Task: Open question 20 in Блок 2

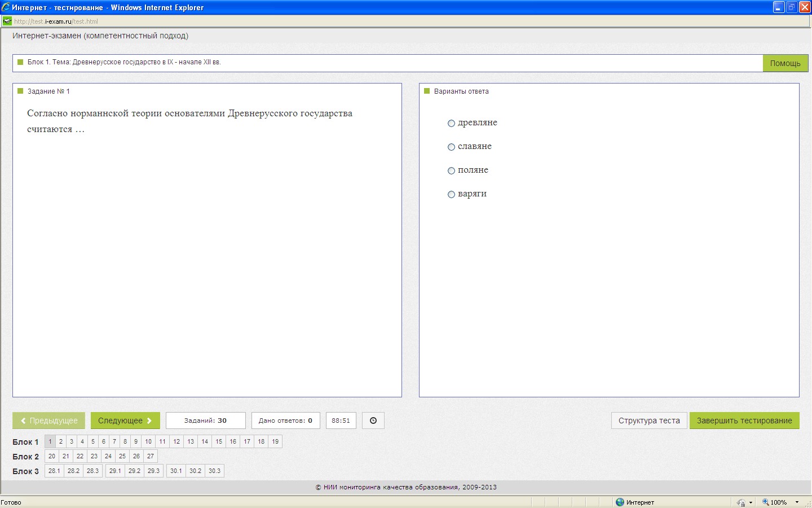Action: (52, 456)
